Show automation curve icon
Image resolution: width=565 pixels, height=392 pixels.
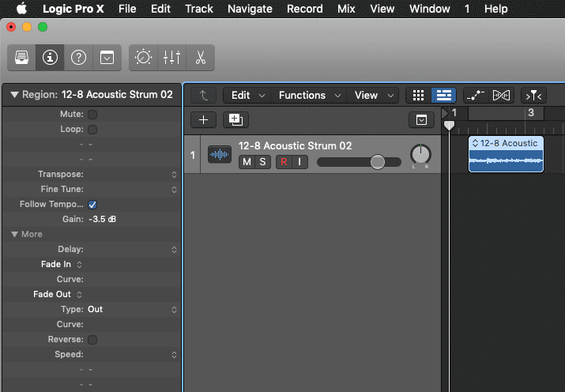point(476,96)
